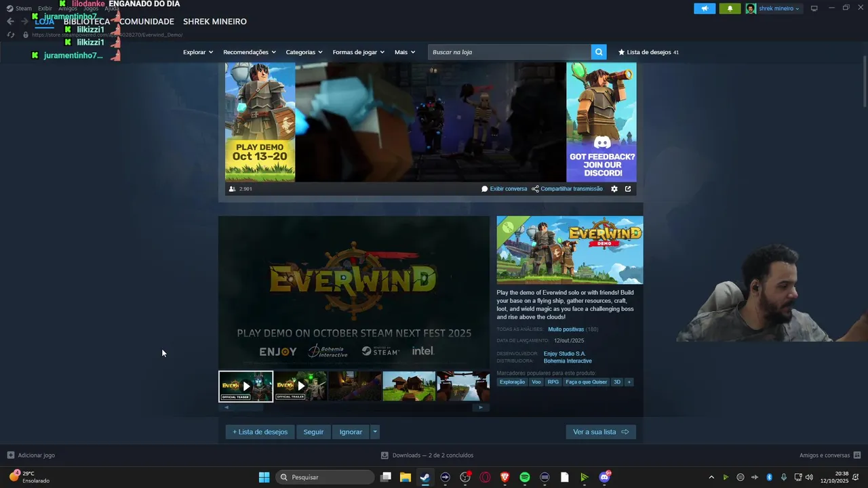Open broadcast settings gear
Screen dimensions: 868x488
pyautogui.click(x=614, y=189)
